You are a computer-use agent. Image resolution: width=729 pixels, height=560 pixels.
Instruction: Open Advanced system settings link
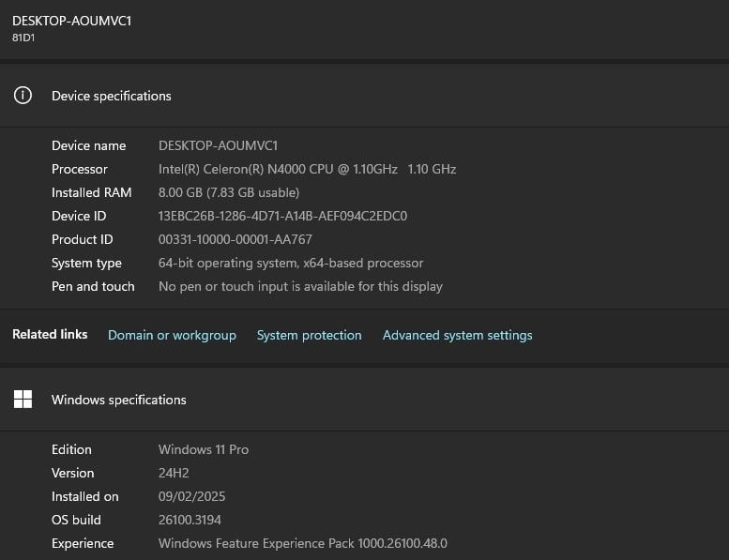click(458, 335)
